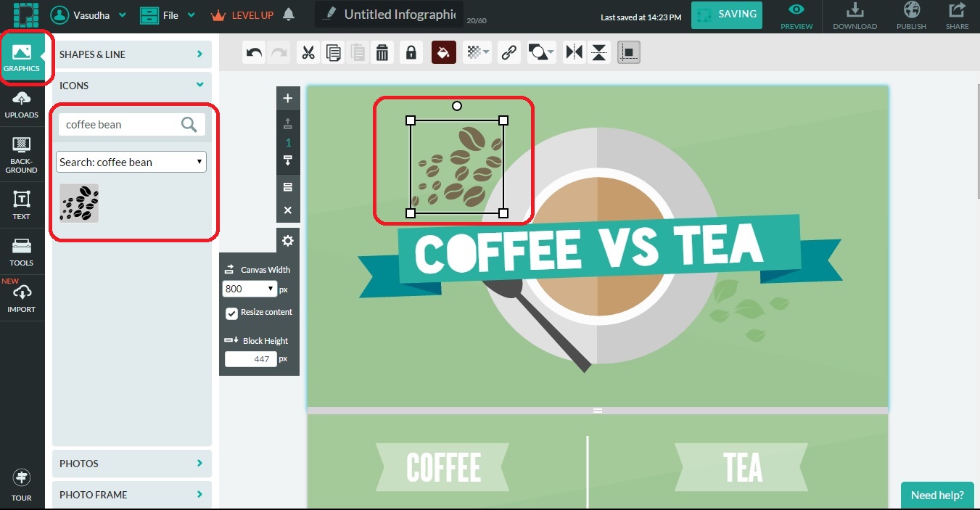Screen dimensions: 980x510
Task: Expand the Photo Frame section
Action: [x=132, y=495]
